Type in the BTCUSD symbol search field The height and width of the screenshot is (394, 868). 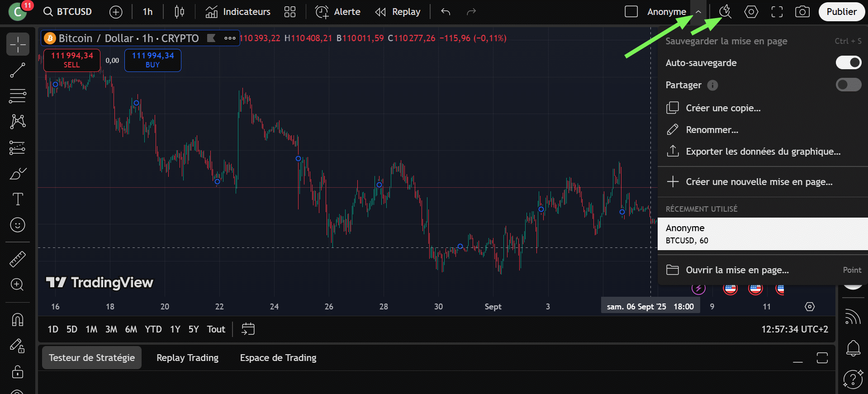[x=68, y=12]
